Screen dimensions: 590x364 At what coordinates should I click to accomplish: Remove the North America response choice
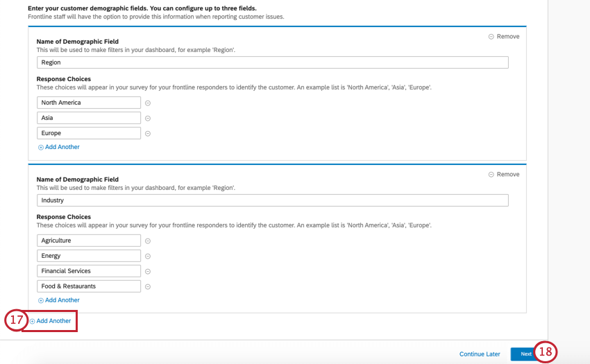coord(148,103)
